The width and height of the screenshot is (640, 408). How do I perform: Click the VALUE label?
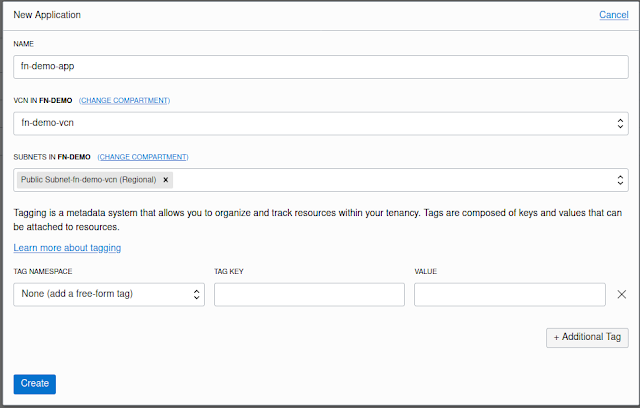pyautogui.click(x=426, y=271)
